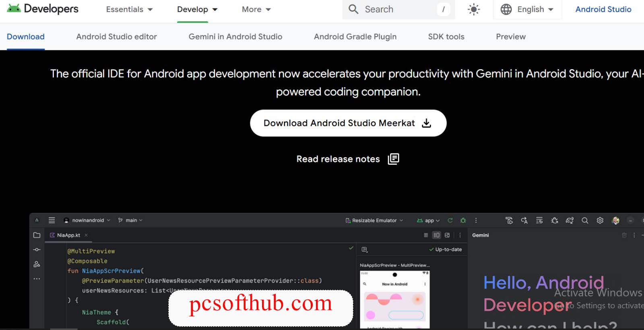Click the Up-to-date preview status

[x=445, y=250]
